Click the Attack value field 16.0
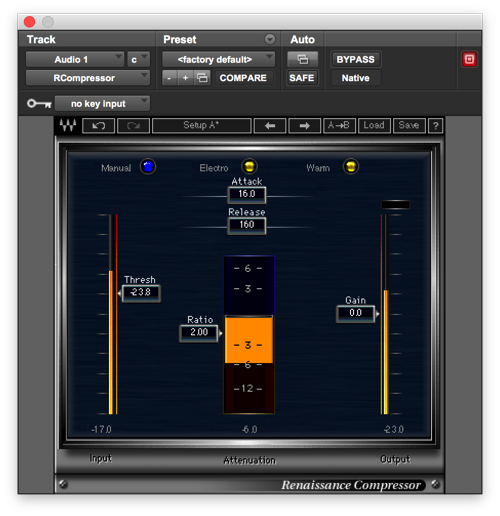Viewport: 500px width, 516px height. pos(247,194)
